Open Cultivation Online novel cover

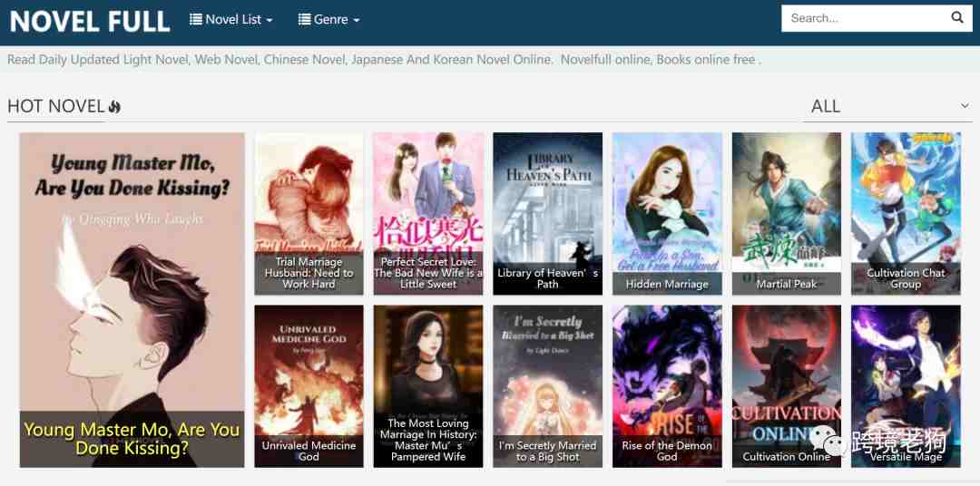786,386
